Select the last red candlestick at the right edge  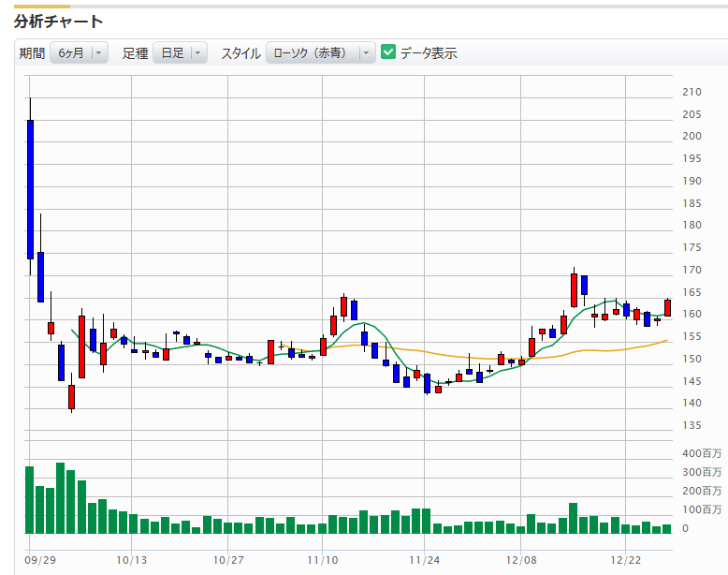tap(667, 307)
